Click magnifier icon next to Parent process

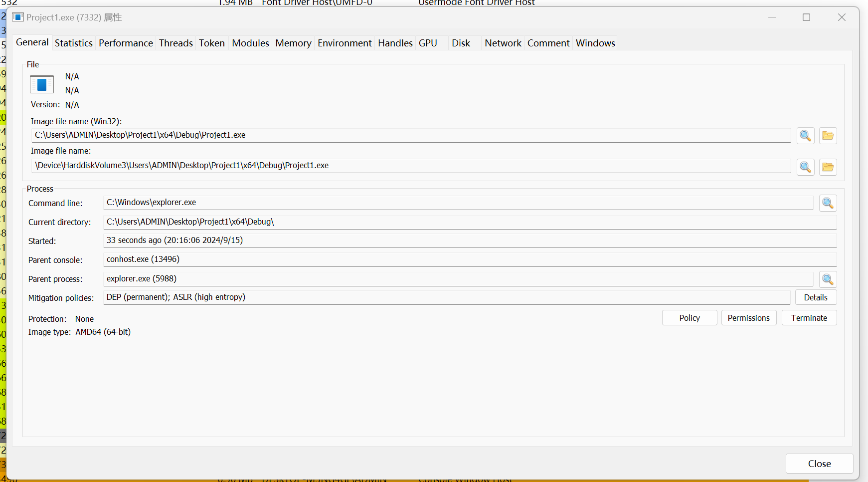click(x=828, y=279)
